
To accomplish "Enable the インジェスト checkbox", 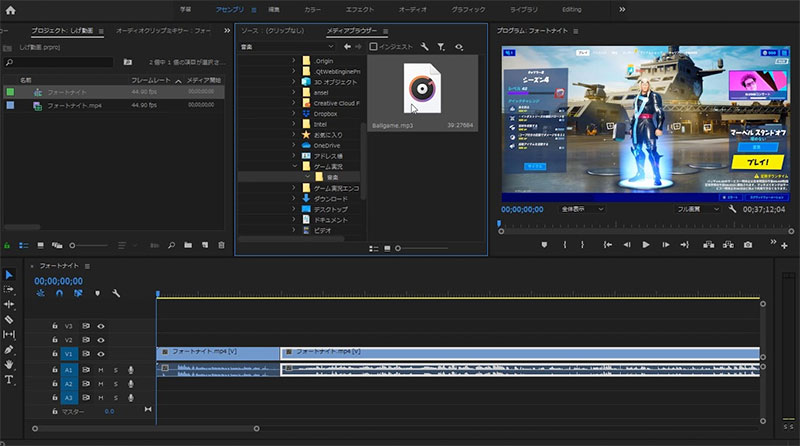I will click(374, 46).
